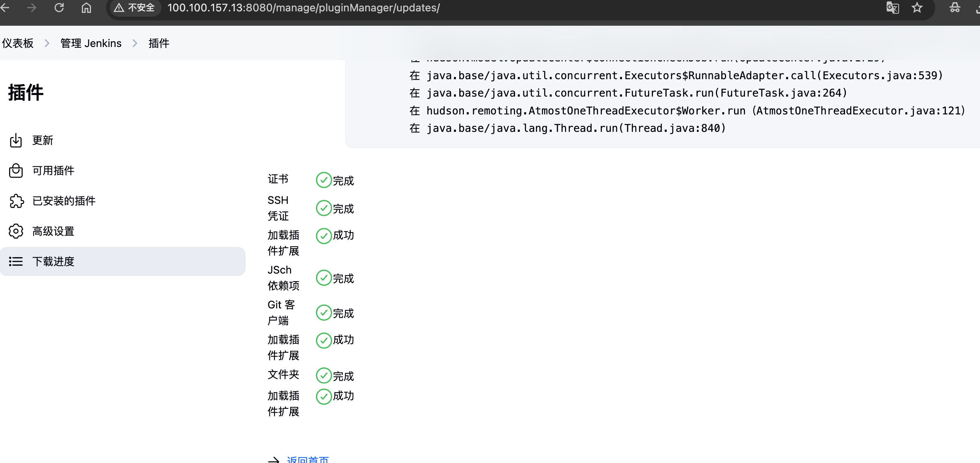This screenshot has height=463, width=980.
Task: Click the 可用插件 shopping bag icon
Action: (x=16, y=170)
